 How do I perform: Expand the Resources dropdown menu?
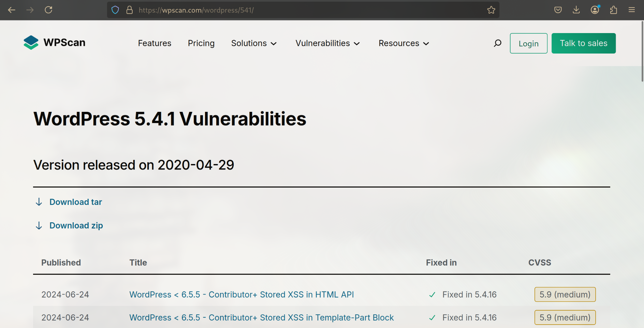[x=404, y=43]
